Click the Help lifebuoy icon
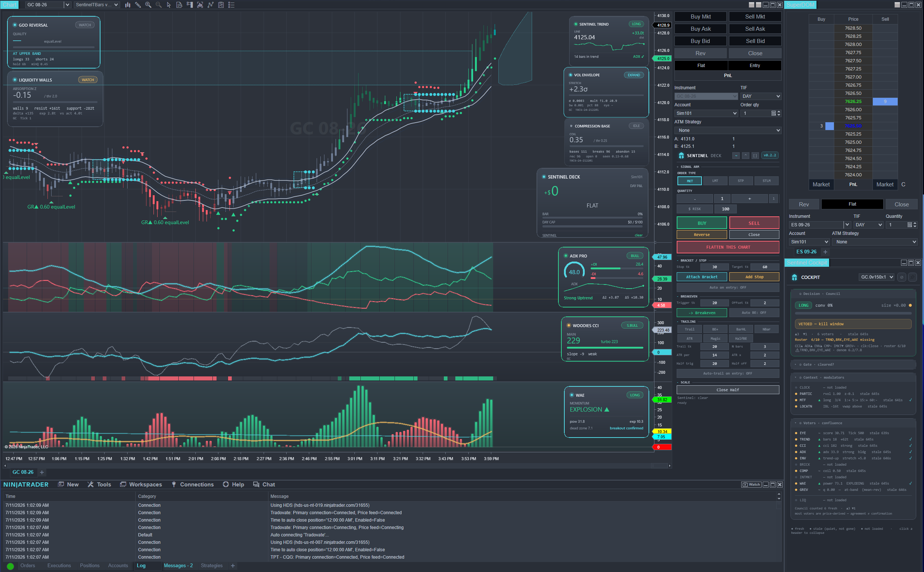Image resolution: width=924 pixels, height=572 pixels. 225,484
